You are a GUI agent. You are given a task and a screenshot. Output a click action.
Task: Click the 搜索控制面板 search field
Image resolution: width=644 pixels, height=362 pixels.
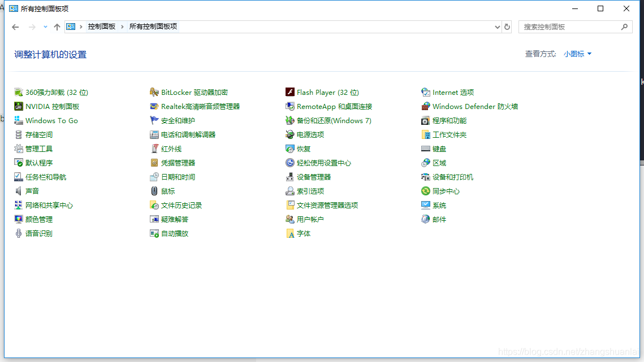tap(576, 27)
